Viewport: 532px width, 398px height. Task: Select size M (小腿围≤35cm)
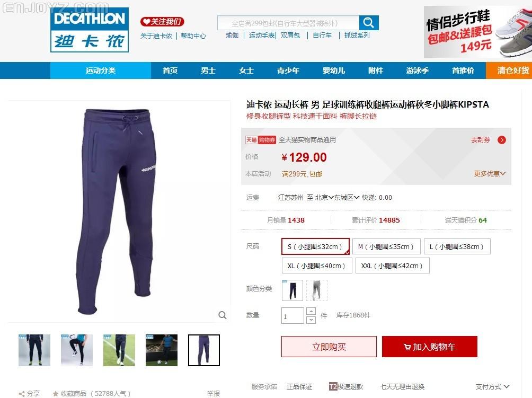coord(386,246)
